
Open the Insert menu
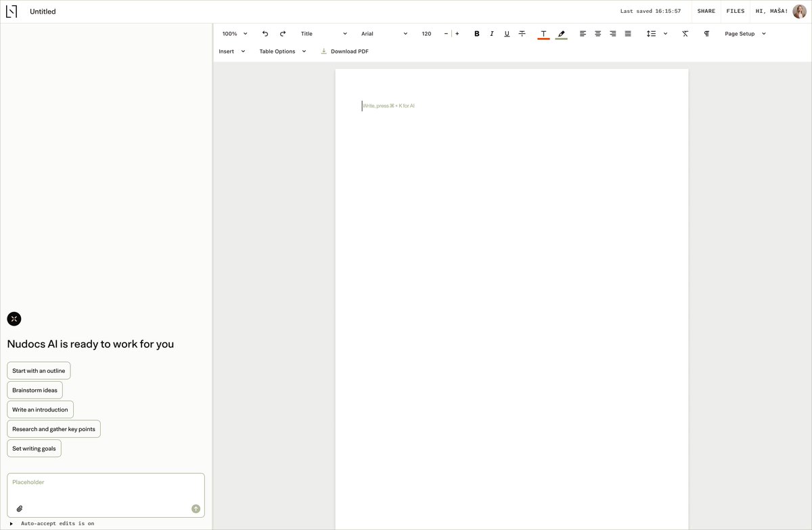pos(231,51)
